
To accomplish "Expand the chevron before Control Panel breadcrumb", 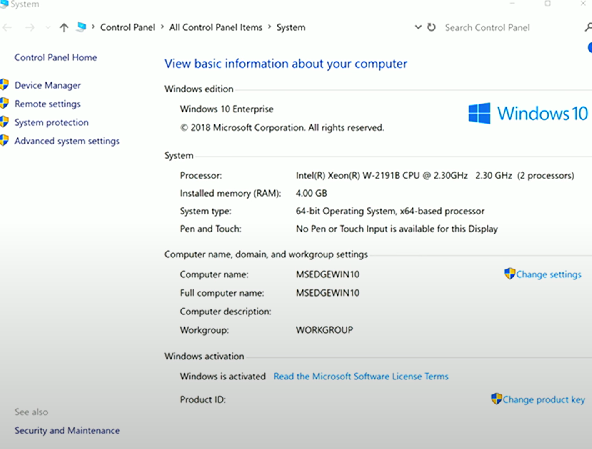I will (93, 27).
